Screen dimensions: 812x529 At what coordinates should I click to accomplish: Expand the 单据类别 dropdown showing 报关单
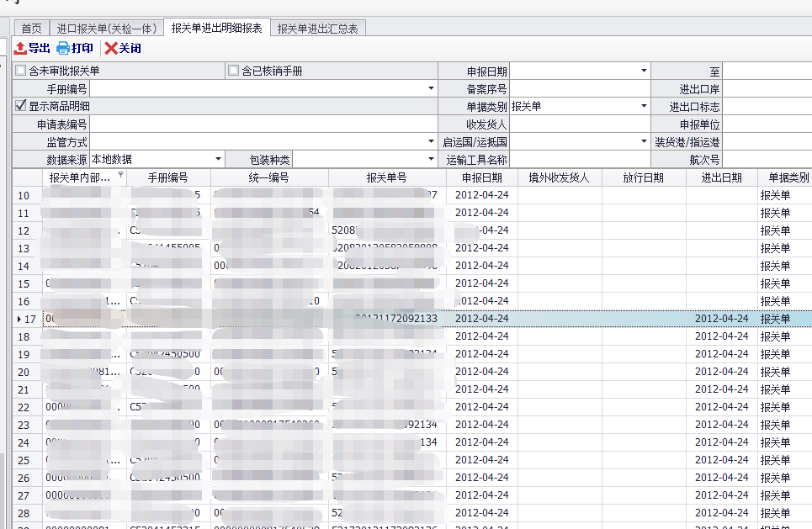pyautogui.click(x=645, y=107)
